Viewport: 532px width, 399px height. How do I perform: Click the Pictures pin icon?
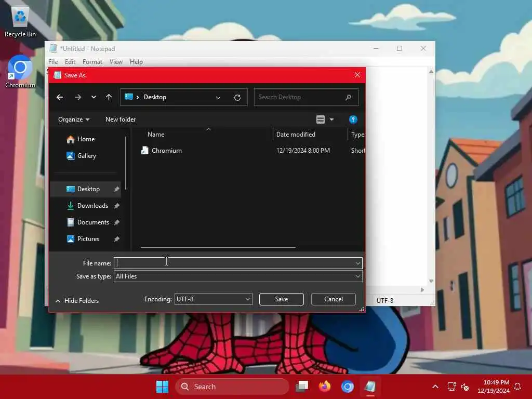click(116, 239)
